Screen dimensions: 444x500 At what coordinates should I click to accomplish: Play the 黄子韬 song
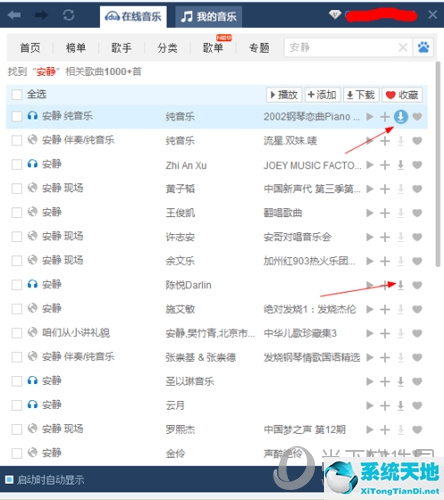pos(369,189)
